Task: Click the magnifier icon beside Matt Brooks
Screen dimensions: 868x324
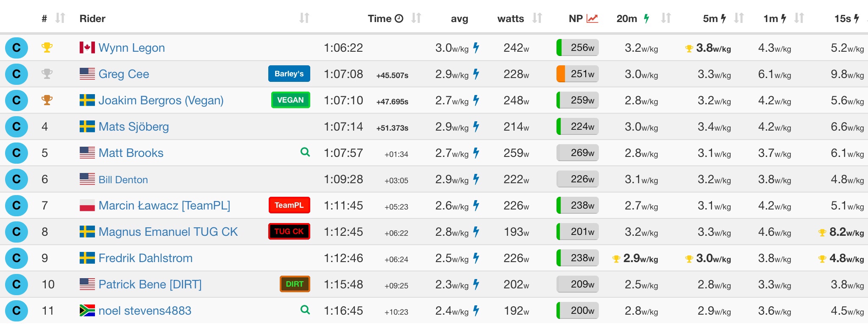Action: [305, 152]
